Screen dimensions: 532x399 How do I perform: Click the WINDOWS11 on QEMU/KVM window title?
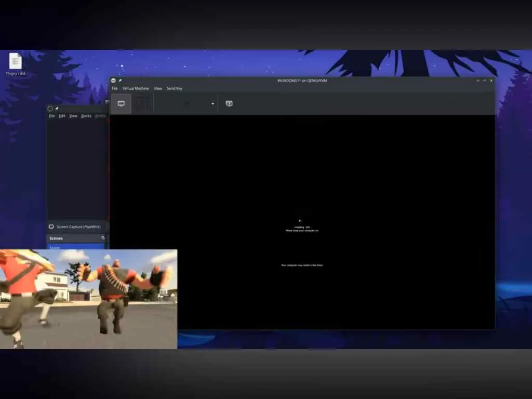pyautogui.click(x=302, y=81)
